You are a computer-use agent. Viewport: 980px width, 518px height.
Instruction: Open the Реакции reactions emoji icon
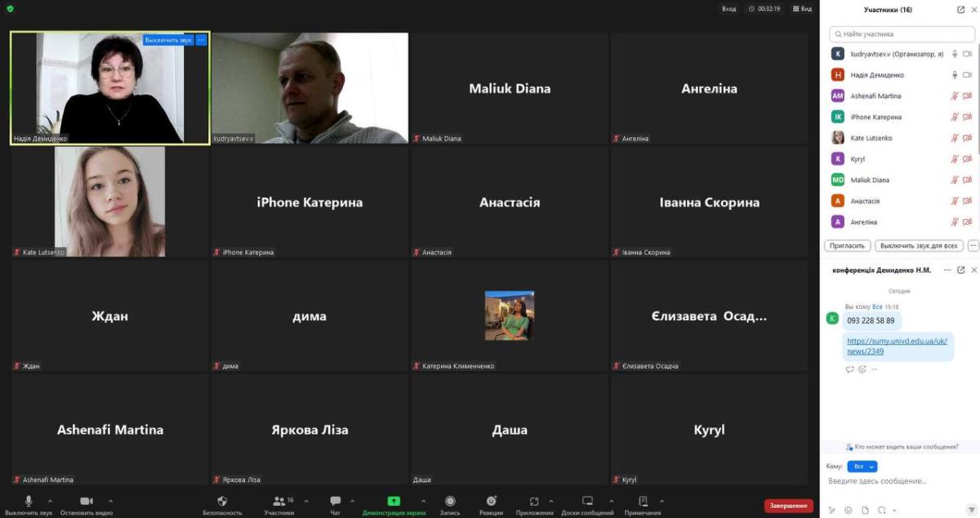pos(491,502)
